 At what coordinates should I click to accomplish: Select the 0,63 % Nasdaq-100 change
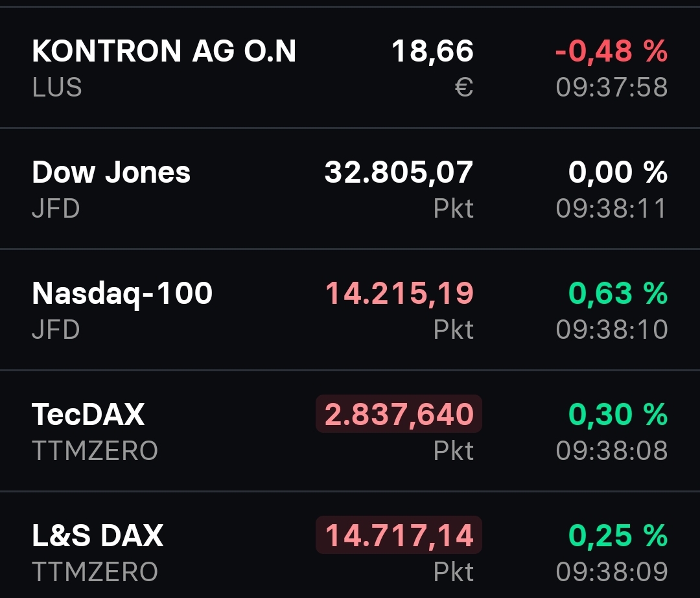618,293
